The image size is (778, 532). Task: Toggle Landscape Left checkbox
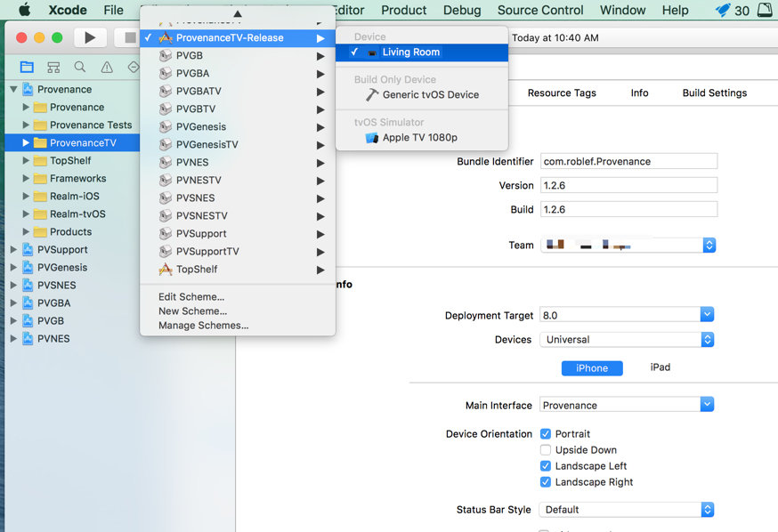click(x=546, y=466)
